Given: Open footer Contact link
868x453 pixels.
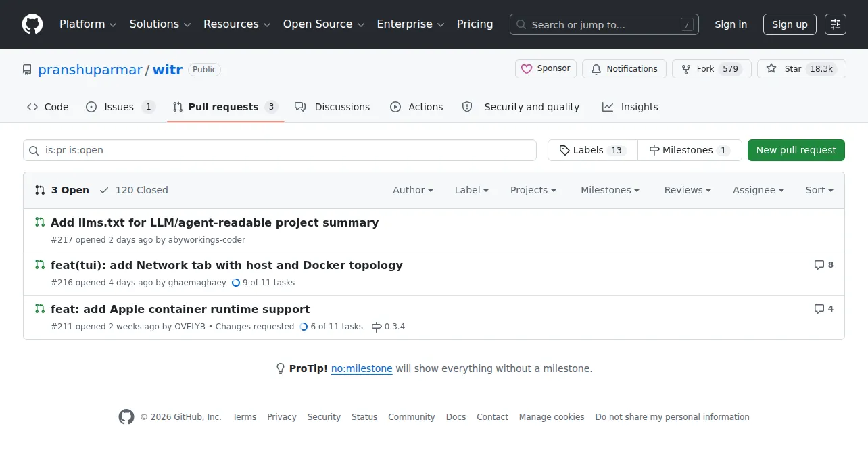Looking at the screenshot, I should tap(492, 417).
